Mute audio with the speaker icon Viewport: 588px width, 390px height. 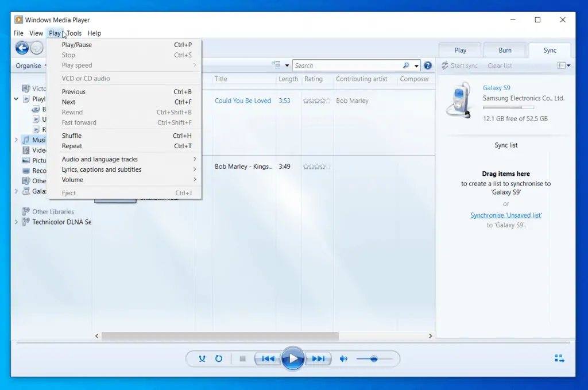point(344,358)
